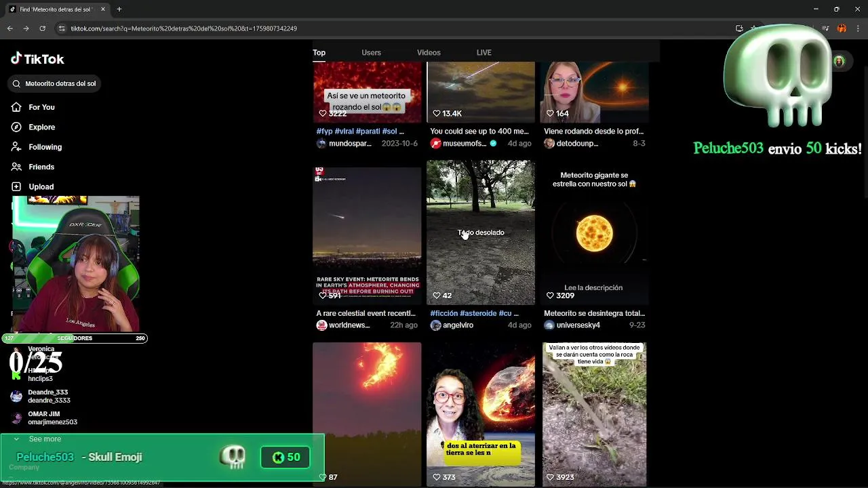
Task: Open universesky4 profile avatar
Action: 549,325
